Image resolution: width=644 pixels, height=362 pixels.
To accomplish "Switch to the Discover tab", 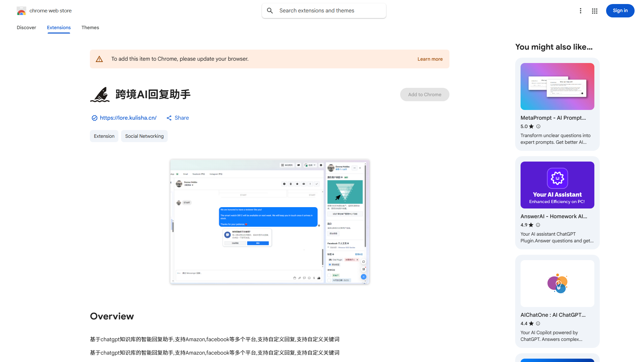I will [26, 27].
